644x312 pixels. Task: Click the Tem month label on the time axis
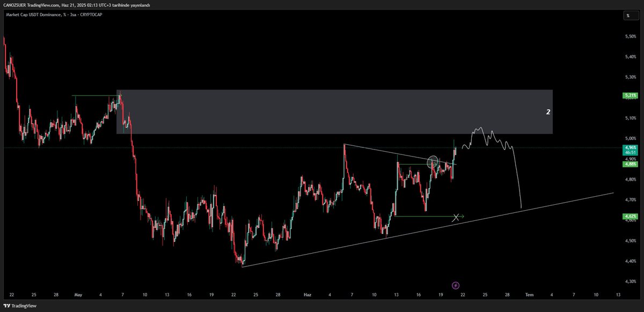click(x=529, y=294)
